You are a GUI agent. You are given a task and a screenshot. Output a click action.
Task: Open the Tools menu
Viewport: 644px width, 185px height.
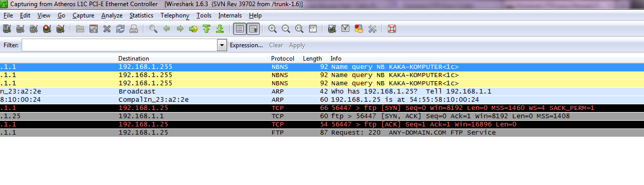[x=204, y=15]
